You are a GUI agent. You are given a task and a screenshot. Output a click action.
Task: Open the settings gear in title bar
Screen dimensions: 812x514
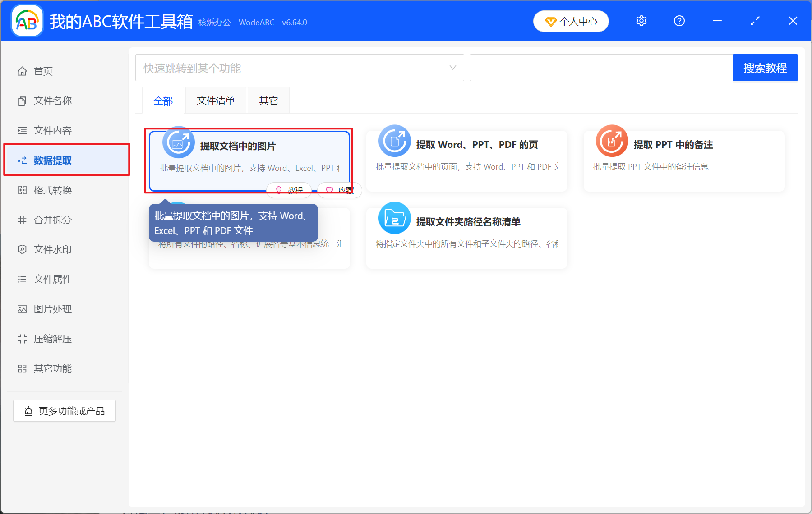pos(641,21)
